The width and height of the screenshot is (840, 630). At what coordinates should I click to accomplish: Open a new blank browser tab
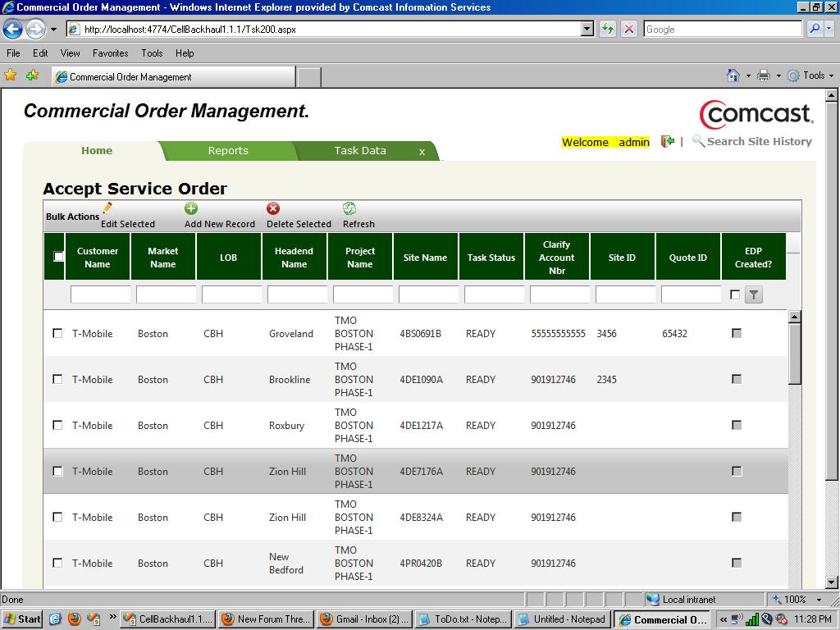309,77
